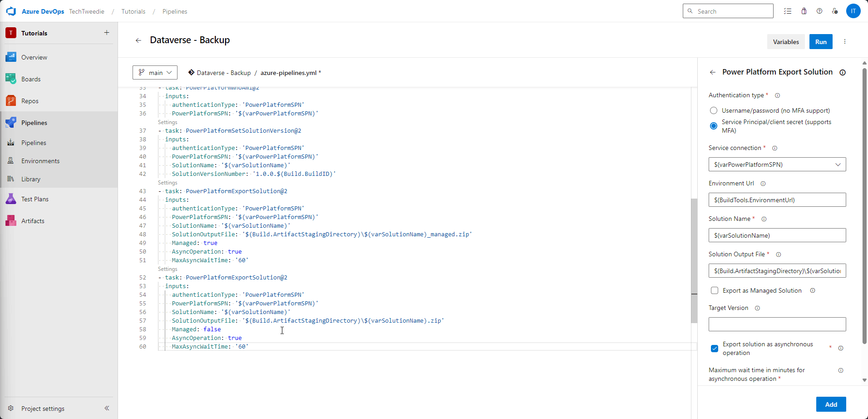Click the Azure DevOps logo
Screen dimensions: 868x419
11,11
